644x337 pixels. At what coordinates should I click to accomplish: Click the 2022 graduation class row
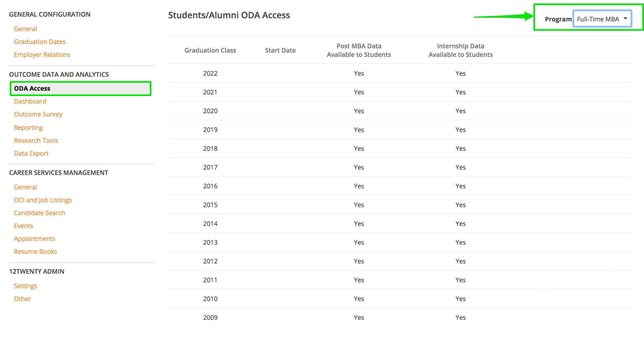point(210,74)
